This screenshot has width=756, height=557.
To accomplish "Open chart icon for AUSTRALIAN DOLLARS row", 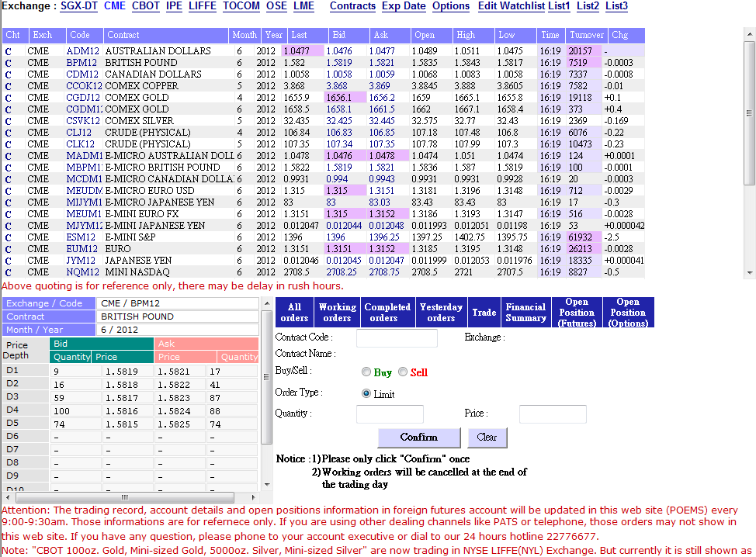I will click(8, 51).
